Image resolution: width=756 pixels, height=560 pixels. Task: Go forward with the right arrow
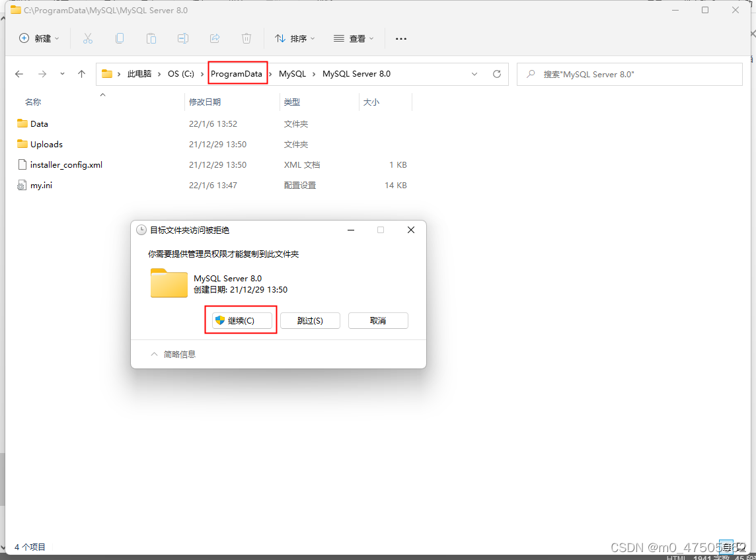click(42, 74)
